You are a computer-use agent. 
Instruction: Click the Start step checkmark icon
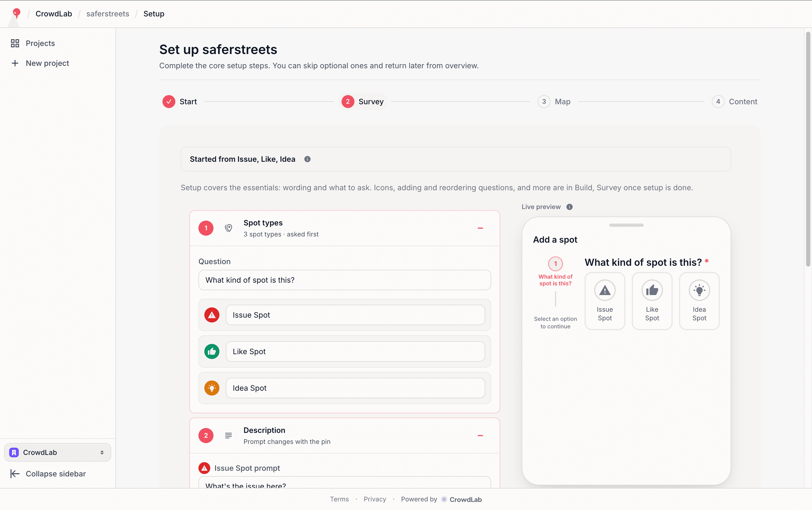point(169,102)
